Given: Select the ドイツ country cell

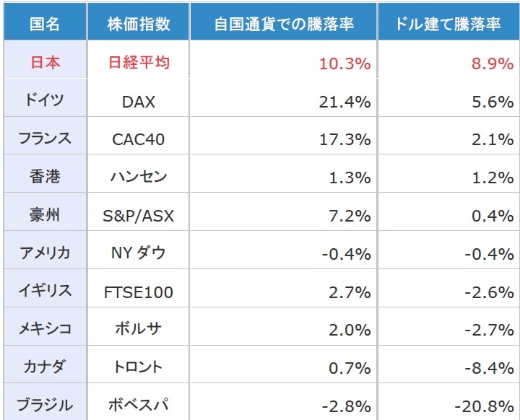Looking at the screenshot, I should coord(45,100).
